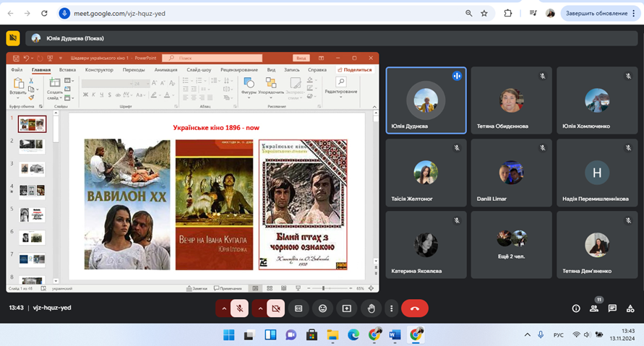The image size is (644, 346).
Task: Open the Рецензирование ribbon tab
Action: point(239,70)
